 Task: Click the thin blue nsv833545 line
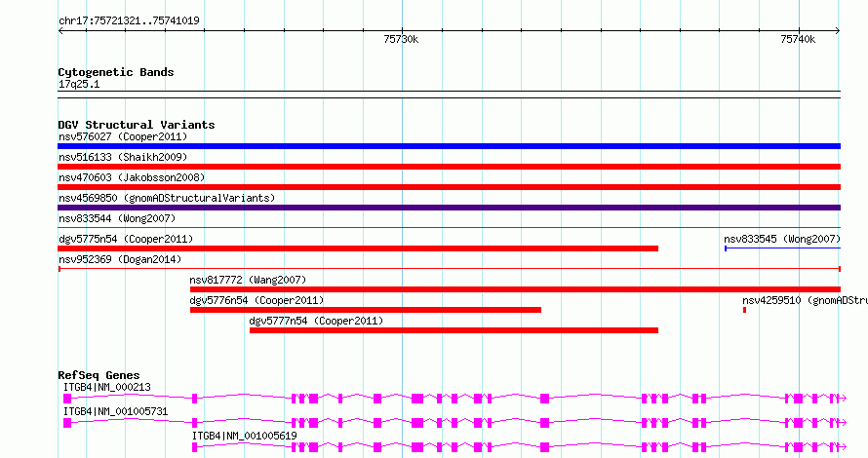(783, 248)
